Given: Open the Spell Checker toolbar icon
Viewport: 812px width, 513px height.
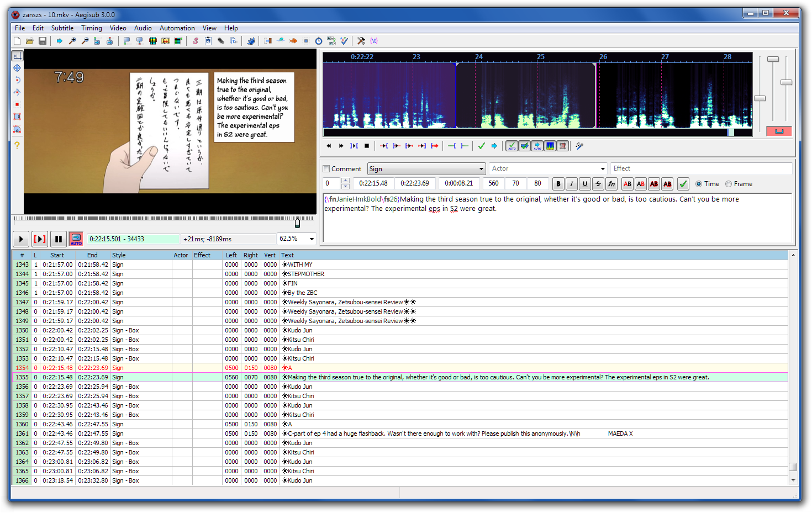Looking at the screenshot, I should click(x=345, y=40).
